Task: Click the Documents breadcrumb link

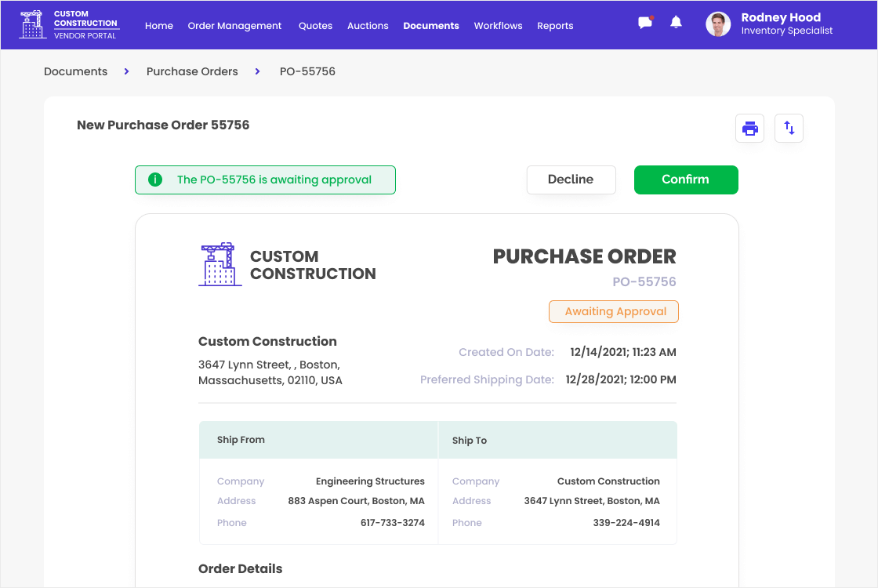Action: coord(75,71)
